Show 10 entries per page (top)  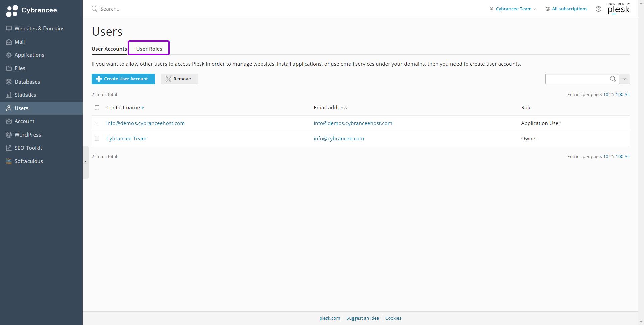pos(605,95)
